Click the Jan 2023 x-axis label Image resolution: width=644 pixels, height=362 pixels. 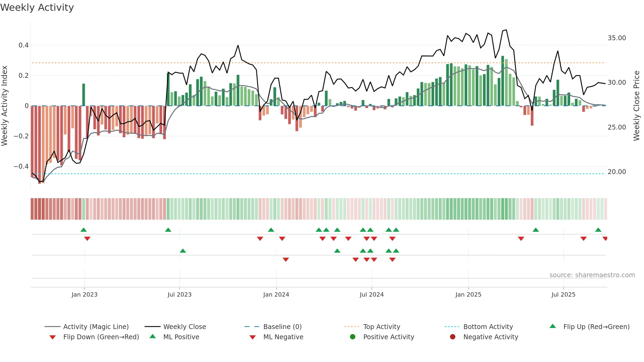click(85, 295)
